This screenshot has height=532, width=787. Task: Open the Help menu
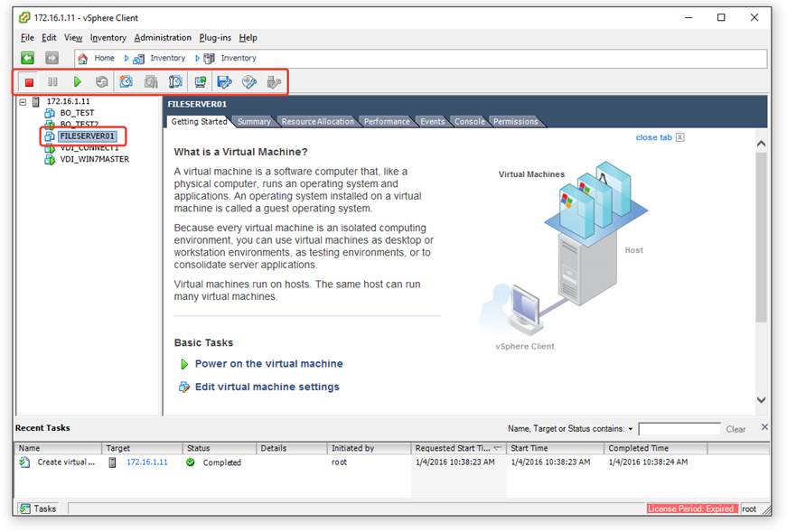(248, 38)
